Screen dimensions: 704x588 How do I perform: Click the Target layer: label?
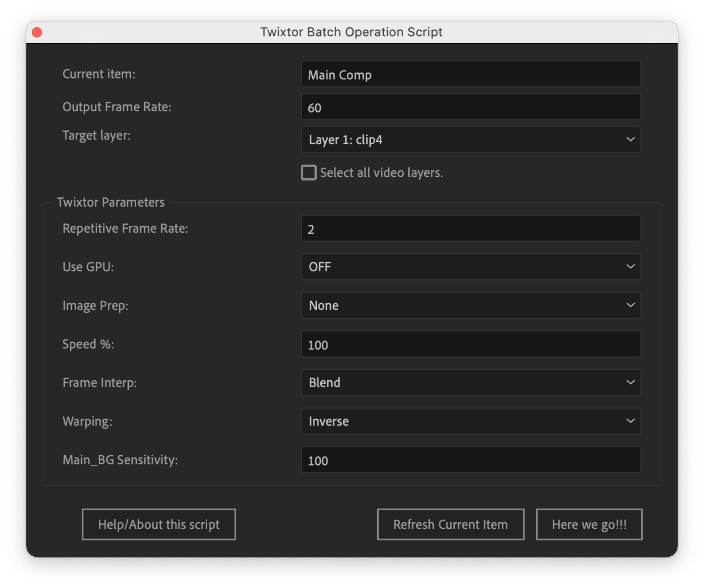(97, 136)
